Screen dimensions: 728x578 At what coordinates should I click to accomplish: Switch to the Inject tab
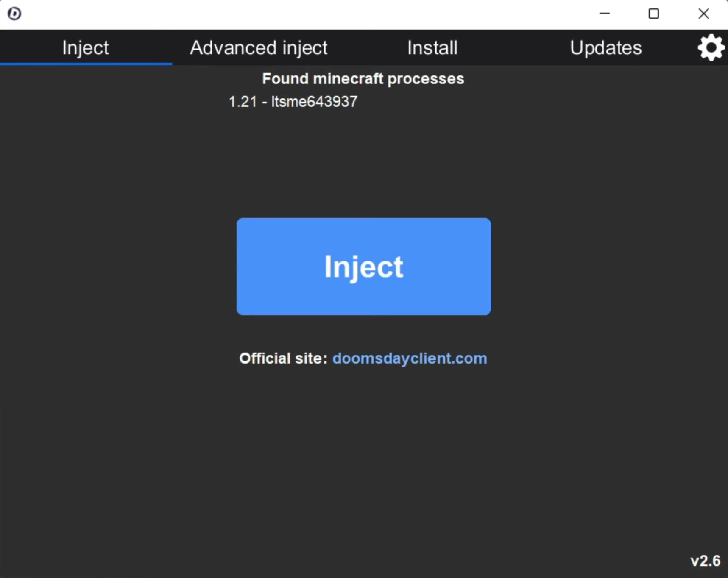pyautogui.click(x=86, y=47)
